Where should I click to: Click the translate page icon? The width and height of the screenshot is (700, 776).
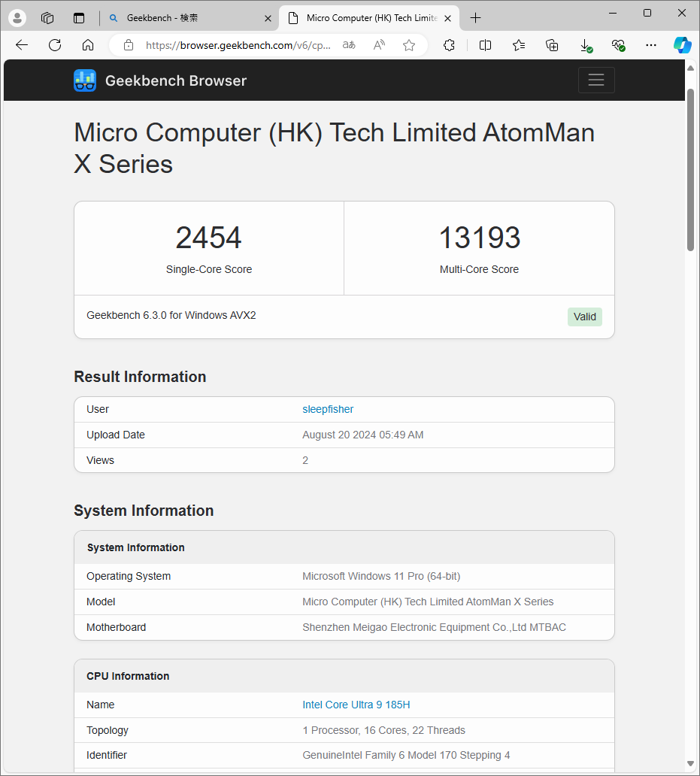[349, 45]
